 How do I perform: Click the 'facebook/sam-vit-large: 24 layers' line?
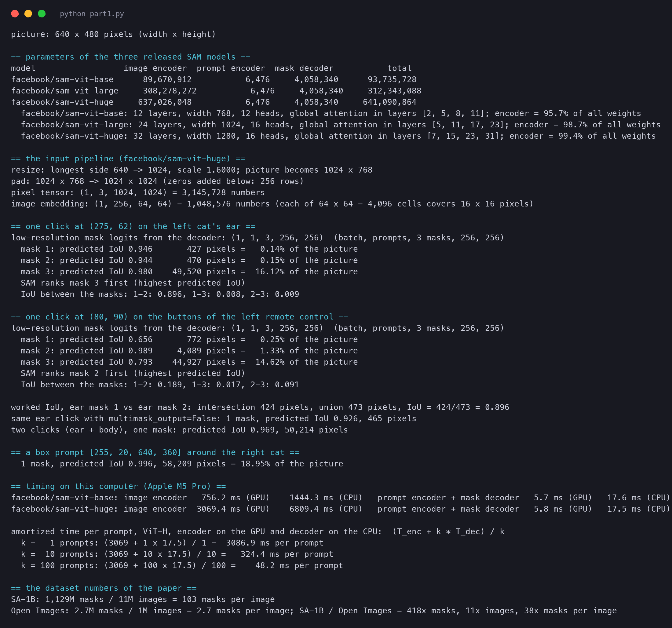coord(341,125)
